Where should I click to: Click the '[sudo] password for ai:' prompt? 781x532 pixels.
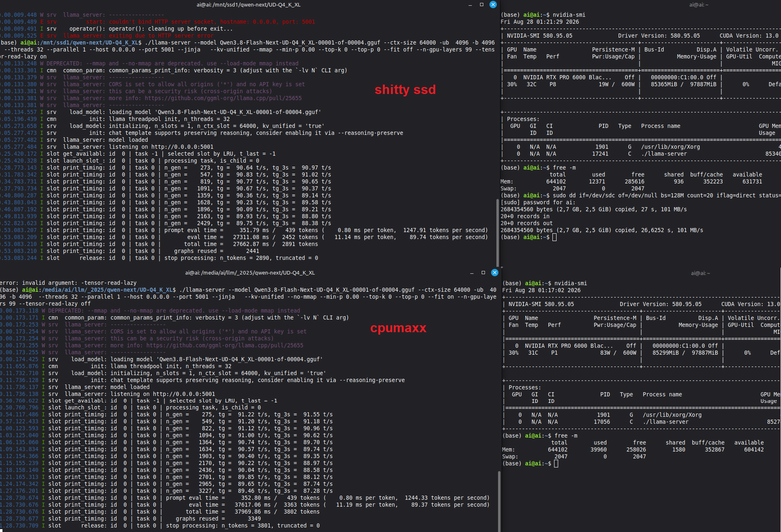click(538, 202)
